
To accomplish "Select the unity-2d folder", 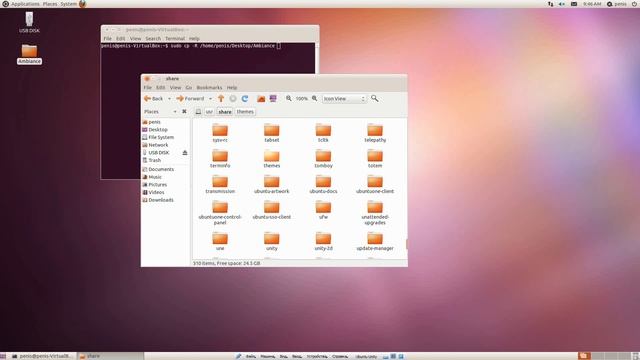I will (323, 242).
